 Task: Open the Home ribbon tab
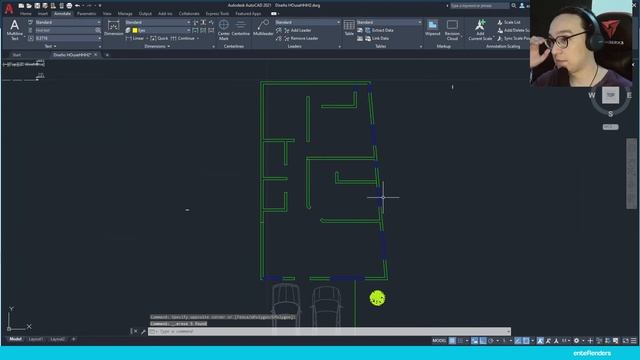coord(25,13)
